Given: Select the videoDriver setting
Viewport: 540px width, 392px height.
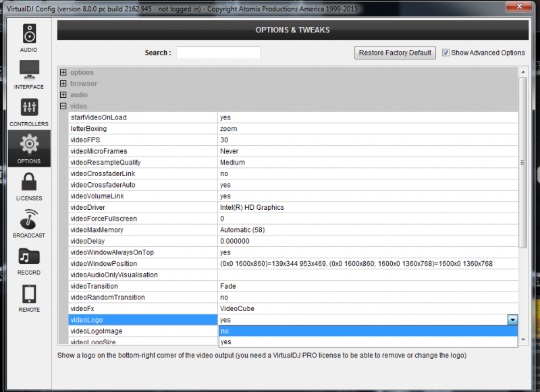Looking at the screenshot, I should [293, 207].
